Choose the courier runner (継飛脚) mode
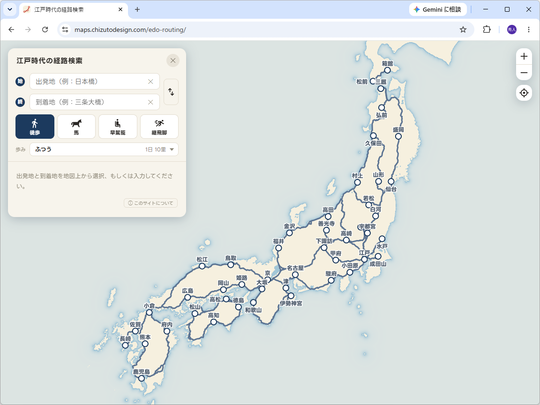 159,126
